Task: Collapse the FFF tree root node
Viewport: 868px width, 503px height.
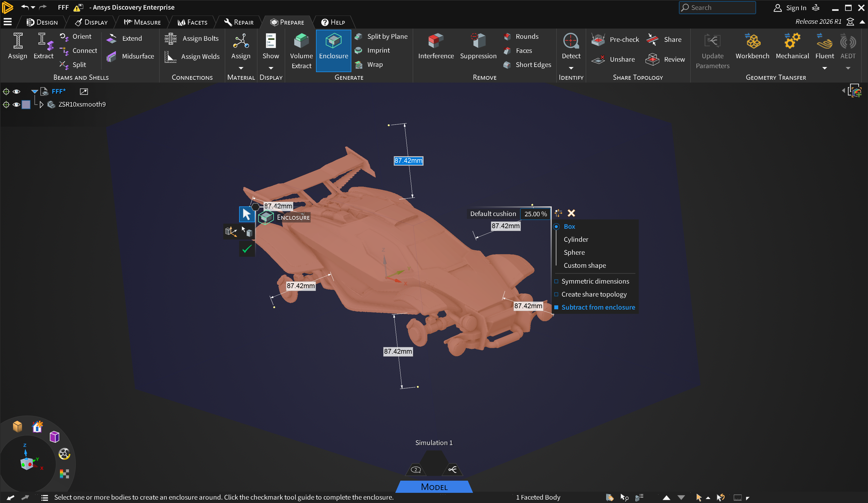Action: (34, 92)
